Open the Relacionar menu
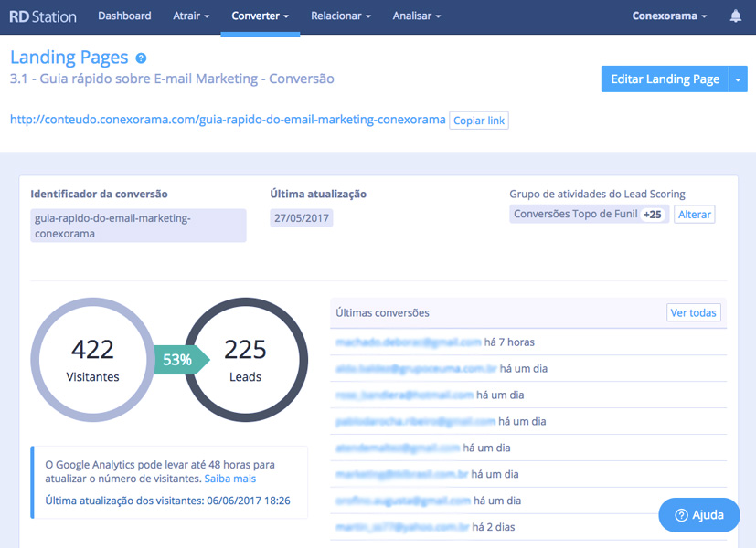This screenshot has height=548, width=756. (x=340, y=16)
